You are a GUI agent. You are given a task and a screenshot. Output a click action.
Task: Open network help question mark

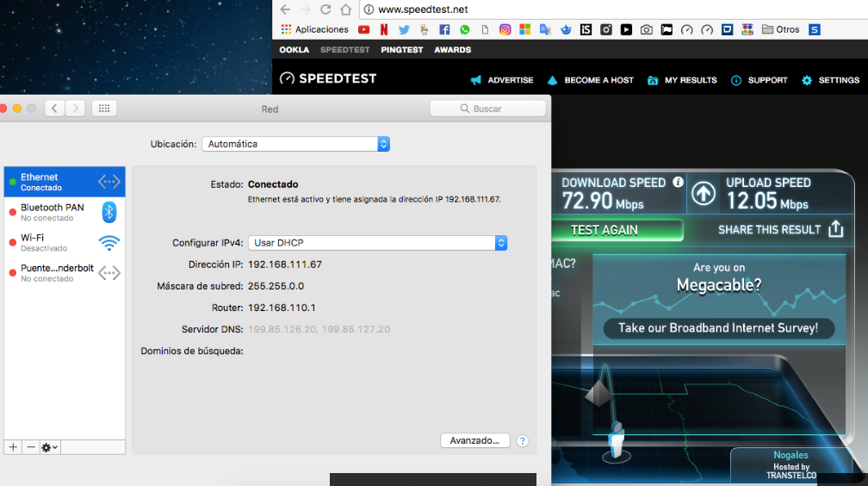[x=522, y=440]
